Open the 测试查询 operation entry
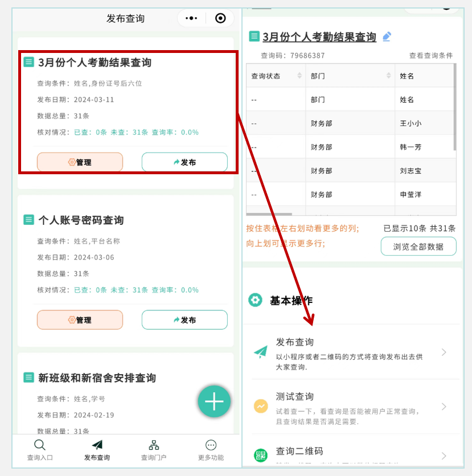This screenshot has height=476, width=472. click(x=351, y=407)
